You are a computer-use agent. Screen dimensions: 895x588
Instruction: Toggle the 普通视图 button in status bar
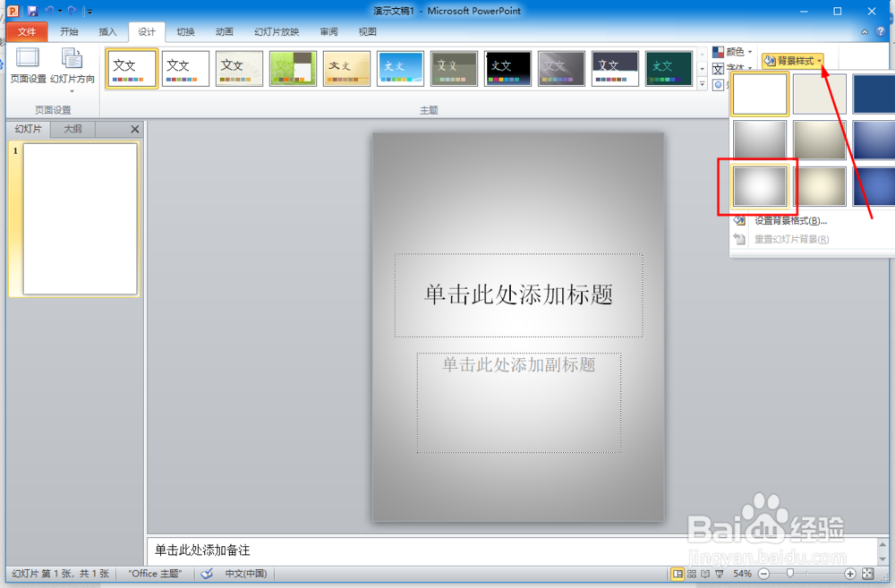pos(678,573)
